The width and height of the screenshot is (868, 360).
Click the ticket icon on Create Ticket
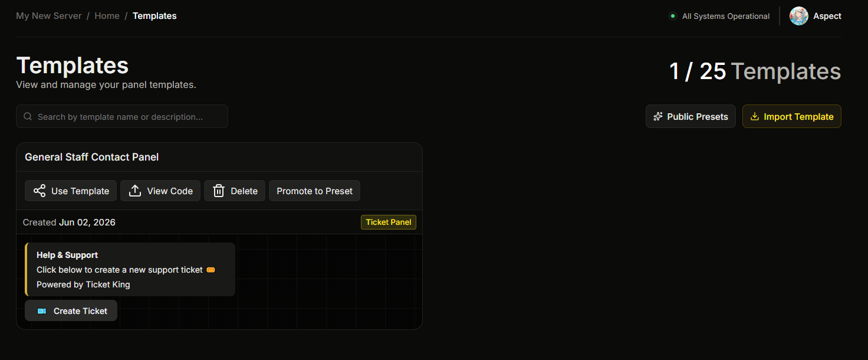42,311
